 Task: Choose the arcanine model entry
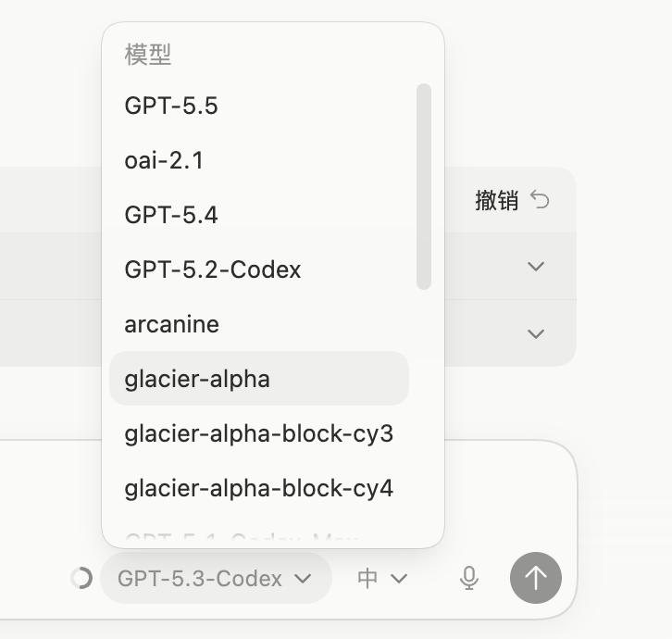(x=259, y=324)
